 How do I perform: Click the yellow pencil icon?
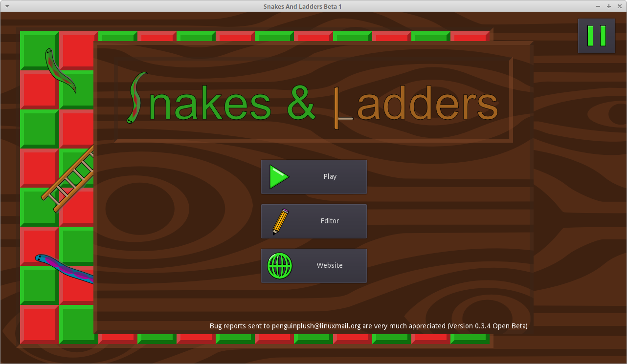pos(280,221)
